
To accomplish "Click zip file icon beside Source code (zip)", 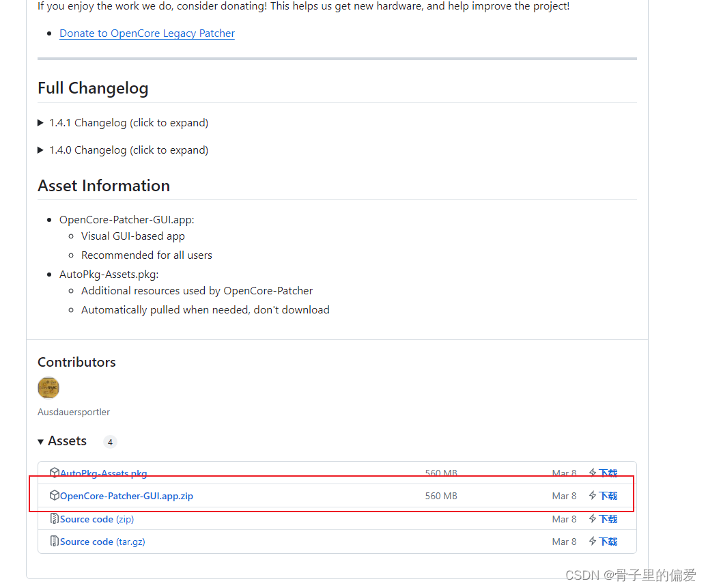I will click(55, 518).
